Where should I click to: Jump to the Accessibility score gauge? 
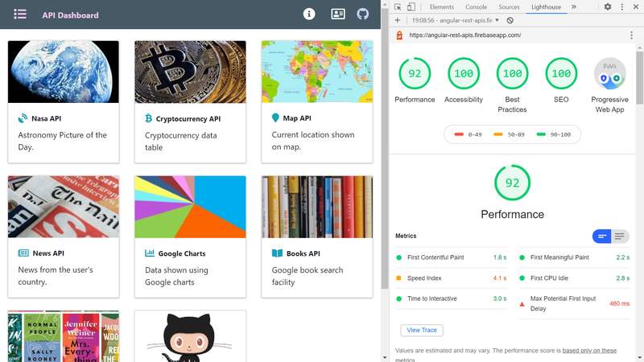[x=464, y=73]
